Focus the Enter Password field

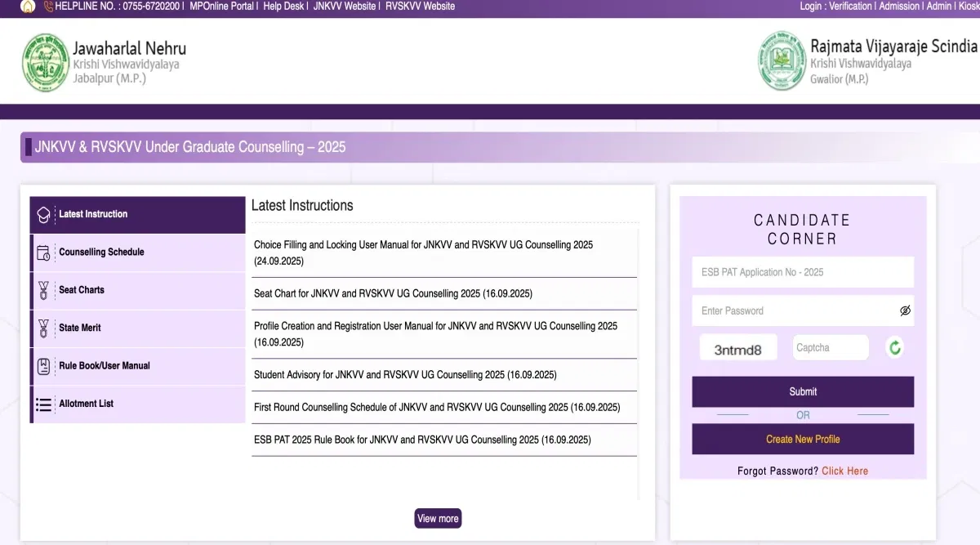pyautogui.click(x=803, y=310)
